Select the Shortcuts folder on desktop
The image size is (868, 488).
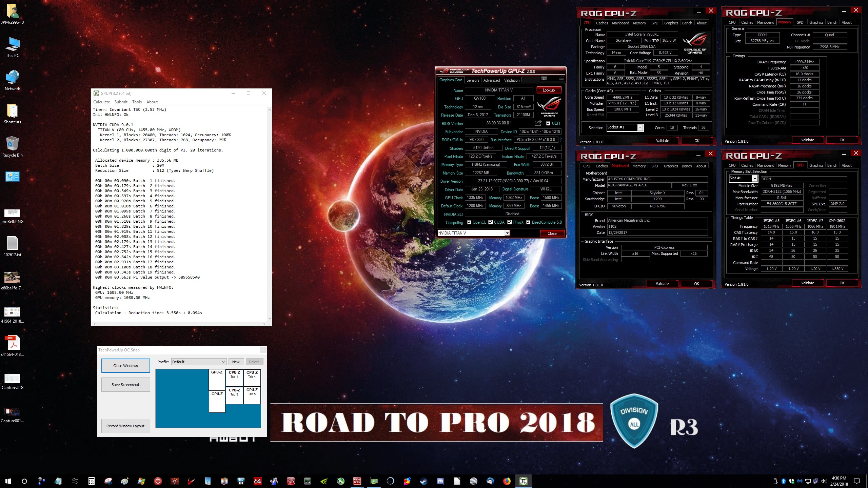click(12, 114)
